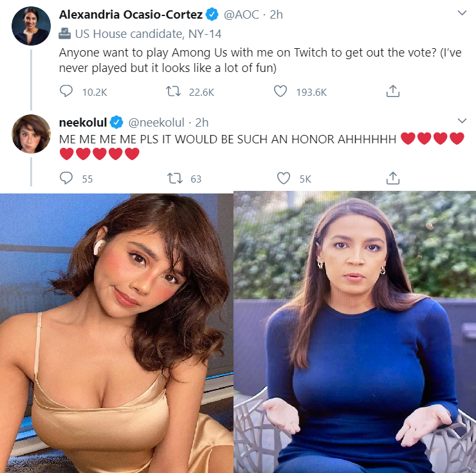Reply to neekolul's tweet
Screen dimensions: 476x473
[x=66, y=178]
